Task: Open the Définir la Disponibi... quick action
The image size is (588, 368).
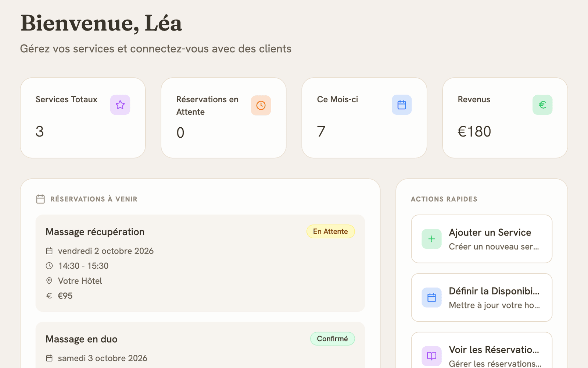Action: 481,297
